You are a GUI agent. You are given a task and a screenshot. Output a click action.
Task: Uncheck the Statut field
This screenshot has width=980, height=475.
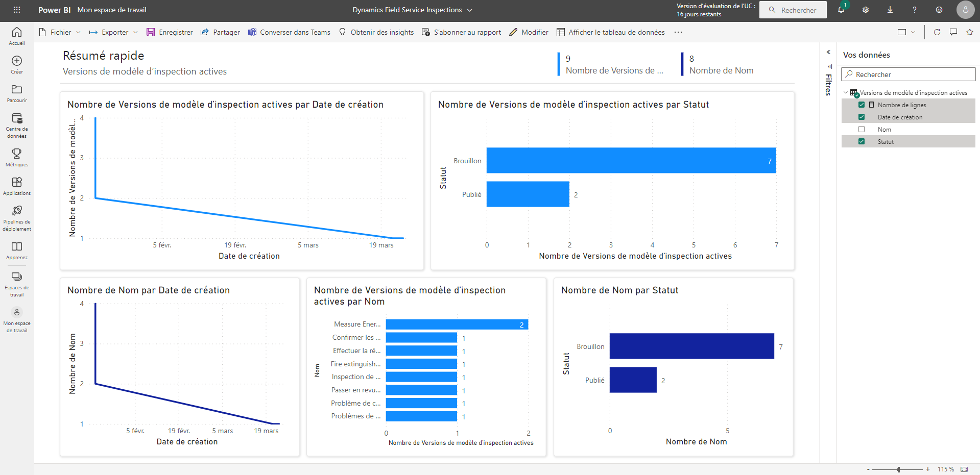862,141
